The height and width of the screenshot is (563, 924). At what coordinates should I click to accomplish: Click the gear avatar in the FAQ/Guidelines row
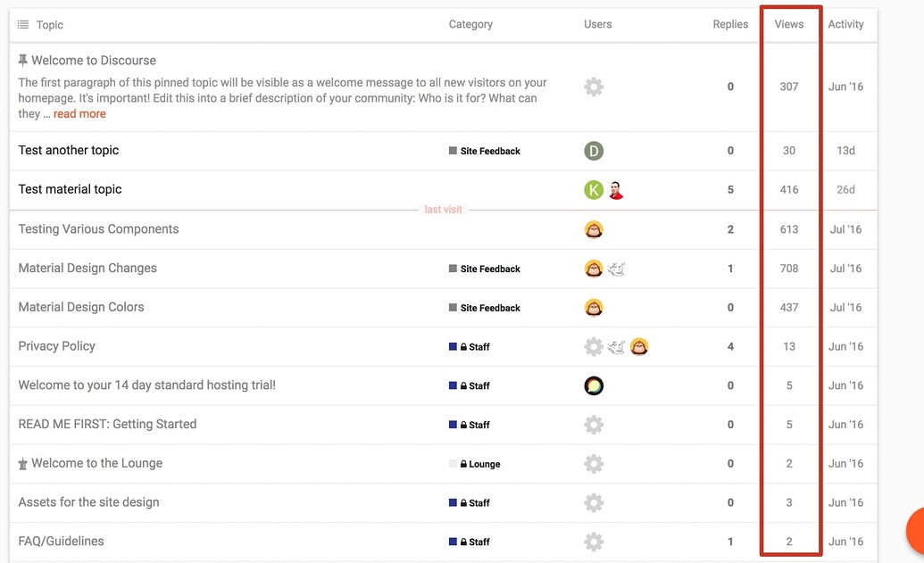coord(594,542)
